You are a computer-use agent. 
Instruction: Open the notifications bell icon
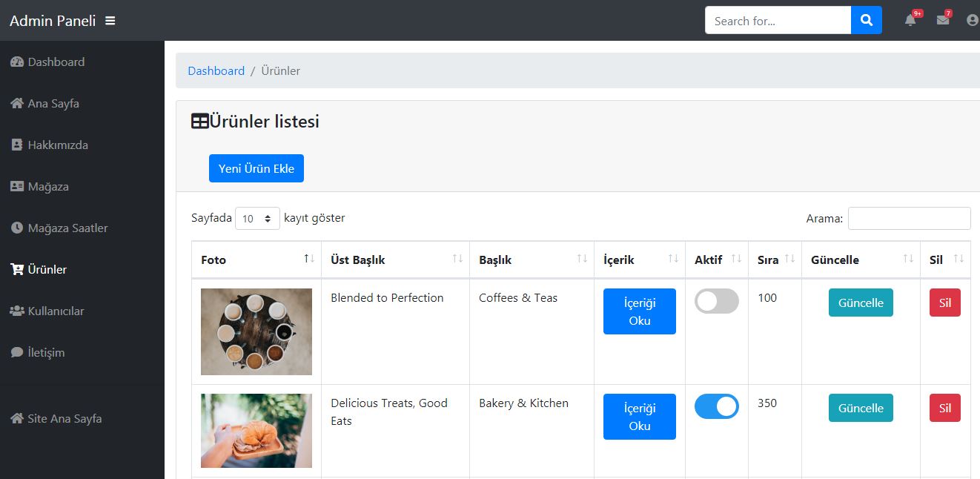point(910,20)
